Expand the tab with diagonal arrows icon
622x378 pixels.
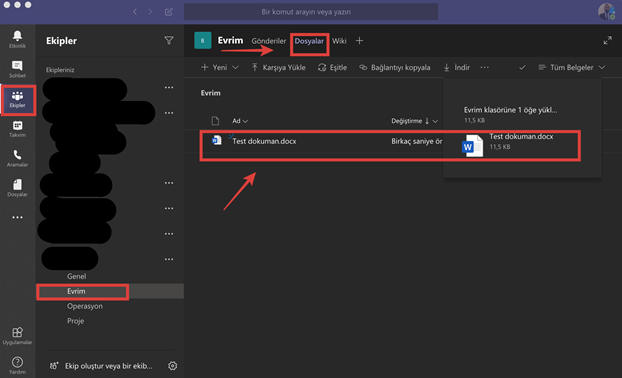click(608, 40)
